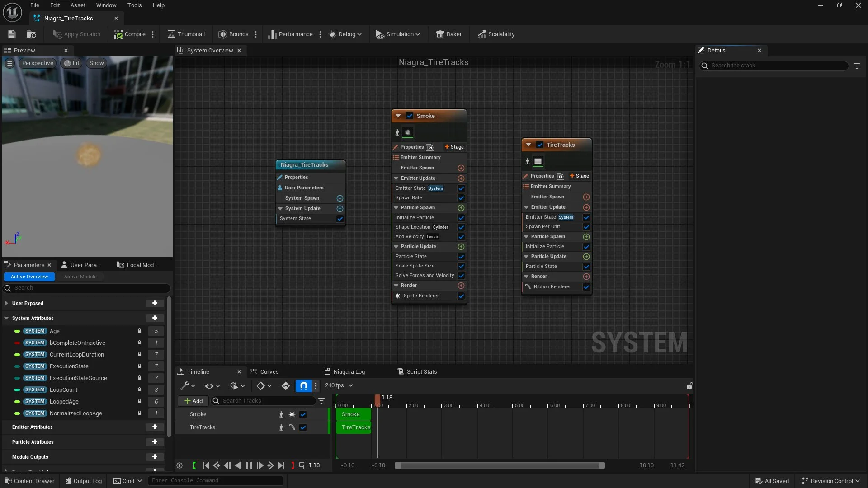Disable the Smoke emitter checkbox
This screenshot has width=868, height=488.
click(410, 116)
